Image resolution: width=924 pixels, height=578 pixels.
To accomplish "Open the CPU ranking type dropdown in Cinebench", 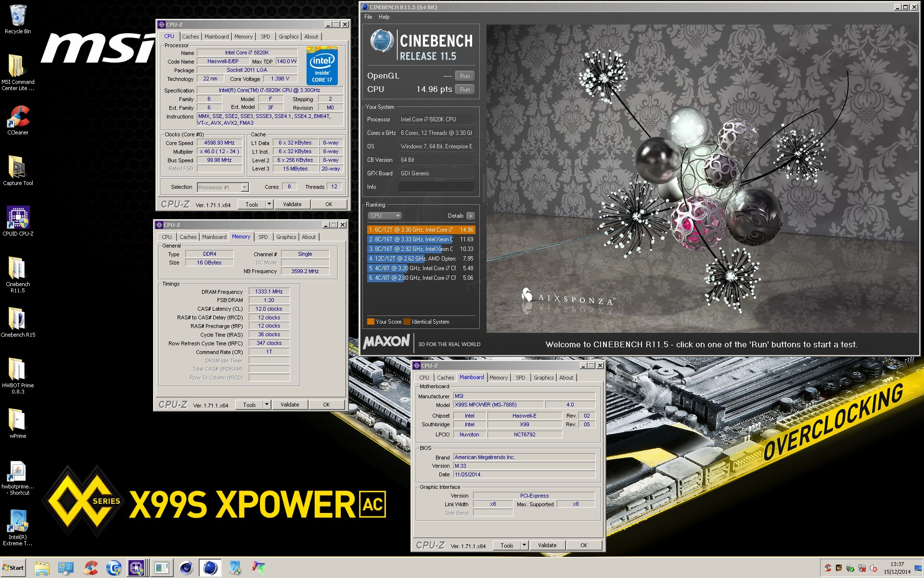I will pyautogui.click(x=385, y=216).
